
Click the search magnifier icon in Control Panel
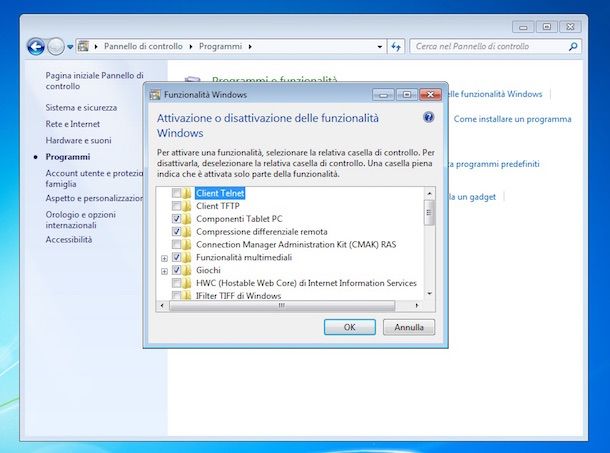573,47
